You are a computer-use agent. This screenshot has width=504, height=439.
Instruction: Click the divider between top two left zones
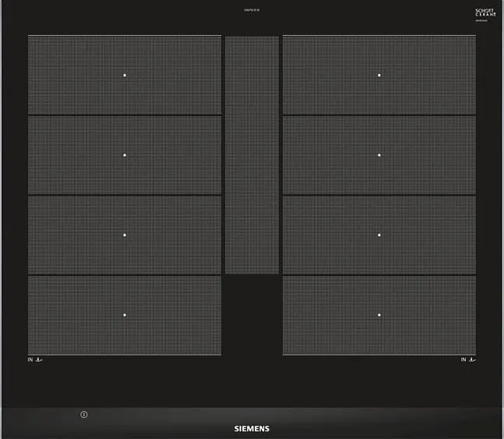click(125, 115)
